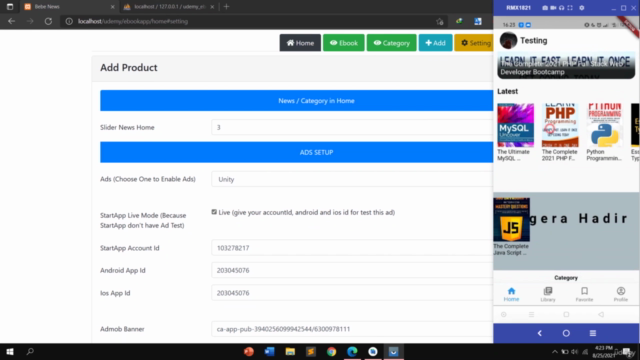Click the browser address bar URL

133,21
